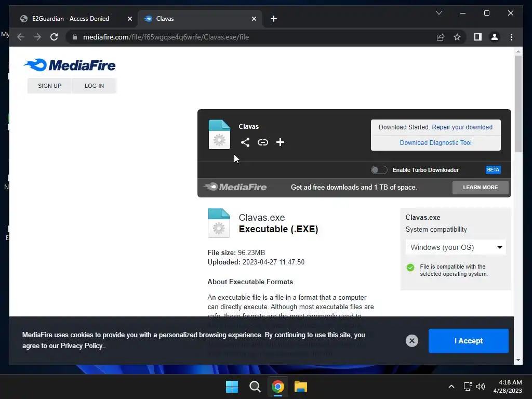Click the LOG IN button
Viewport: 532px width, 399px height.
tap(95, 86)
